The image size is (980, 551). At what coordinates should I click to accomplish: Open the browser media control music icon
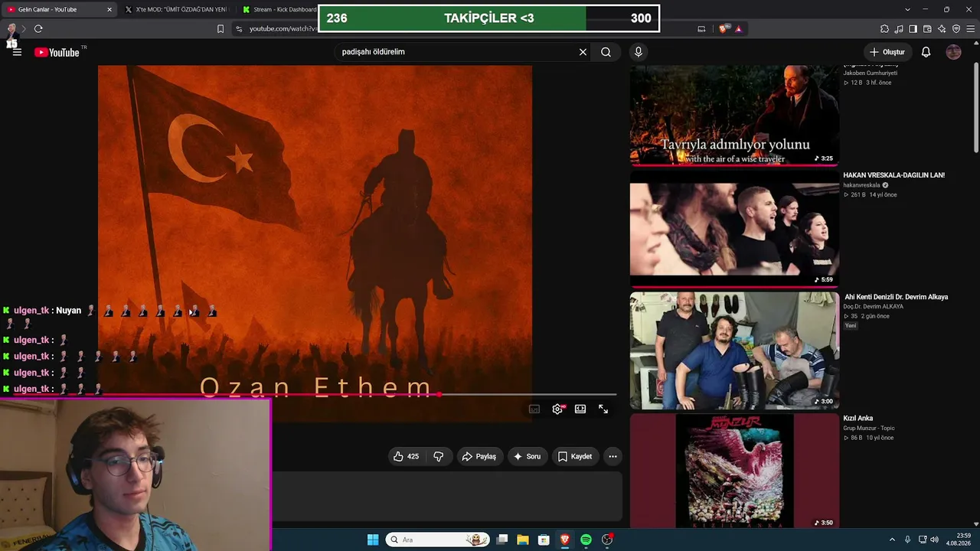[899, 29]
